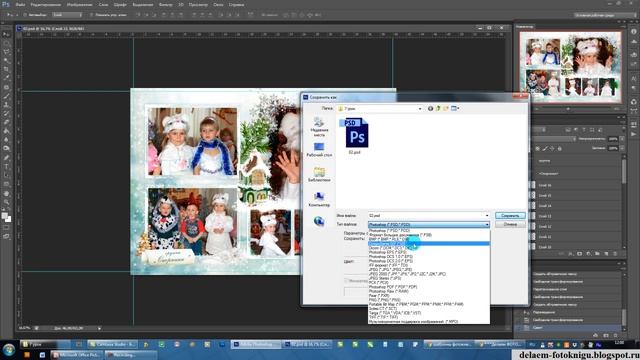Screen dimensions: 640x360
Task: Open the Auto-Select layer/group dropdown
Action: point(67,15)
